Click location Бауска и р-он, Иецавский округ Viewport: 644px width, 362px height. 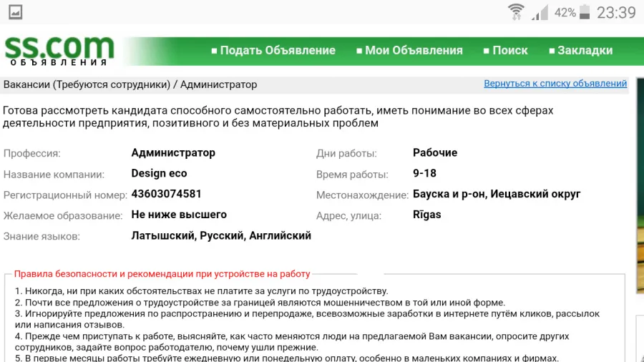(497, 194)
